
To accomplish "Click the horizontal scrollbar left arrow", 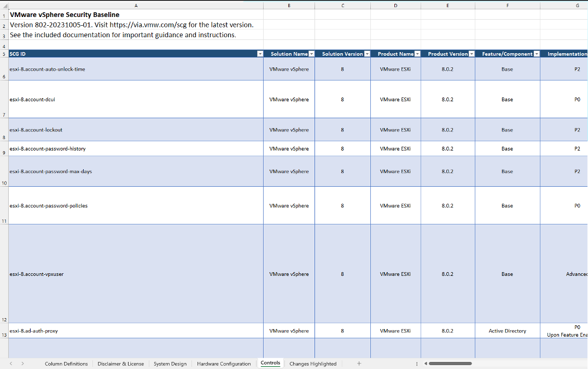I will [426, 364].
